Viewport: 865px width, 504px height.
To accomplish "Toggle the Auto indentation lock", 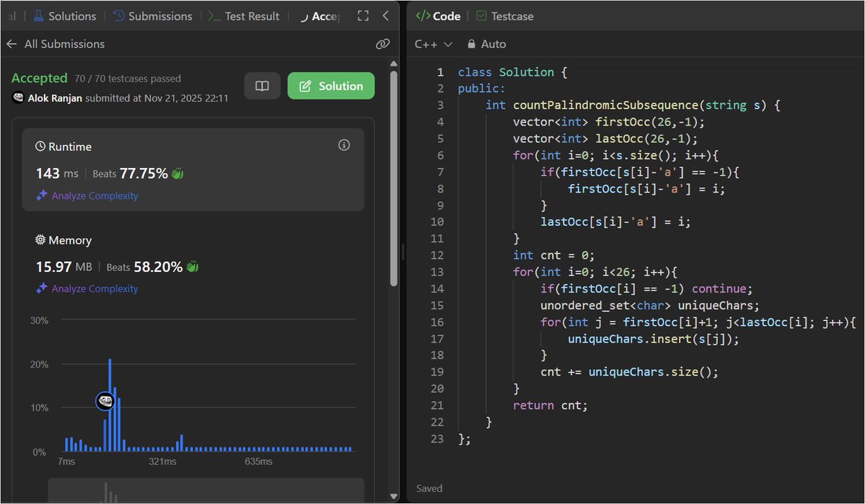I will pyautogui.click(x=471, y=43).
